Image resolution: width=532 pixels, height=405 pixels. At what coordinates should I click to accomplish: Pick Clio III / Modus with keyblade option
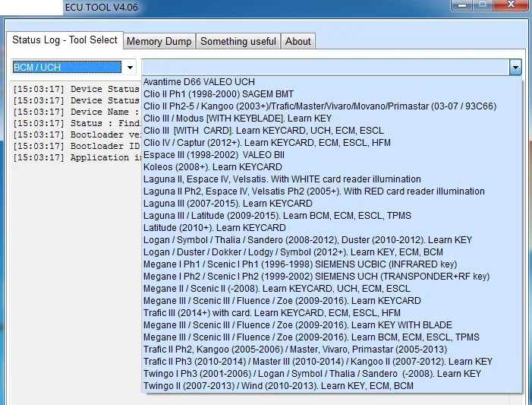point(237,118)
